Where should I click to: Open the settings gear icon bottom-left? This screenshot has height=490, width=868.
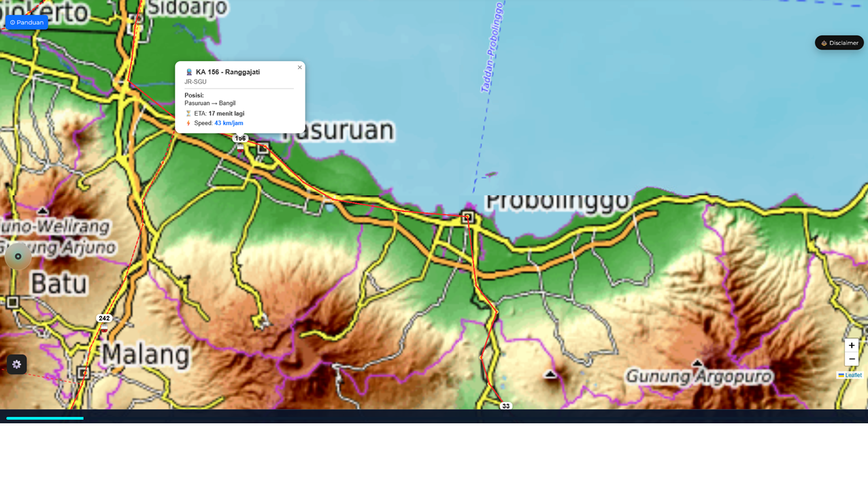[16, 365]
